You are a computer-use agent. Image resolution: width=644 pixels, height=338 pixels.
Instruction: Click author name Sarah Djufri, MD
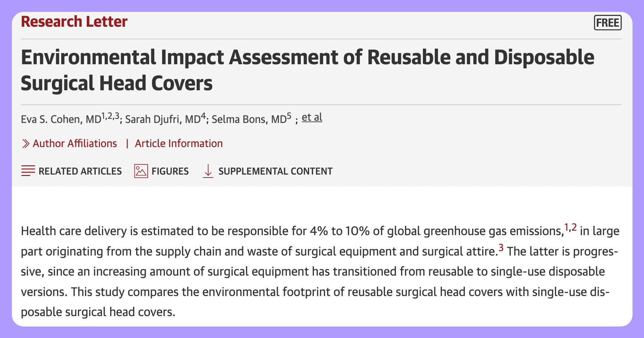(162, 119)
